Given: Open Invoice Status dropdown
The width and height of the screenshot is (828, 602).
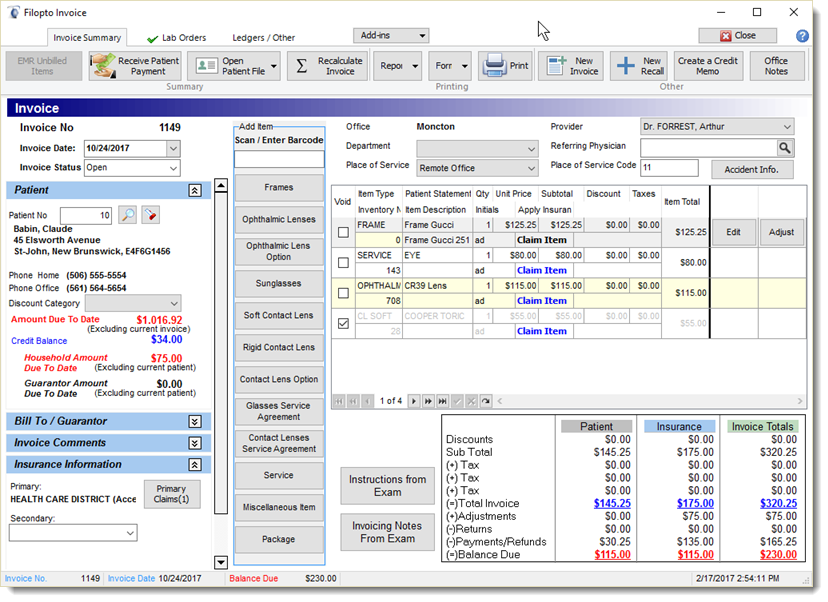Looking at the screenshot, I should point(173,168).
